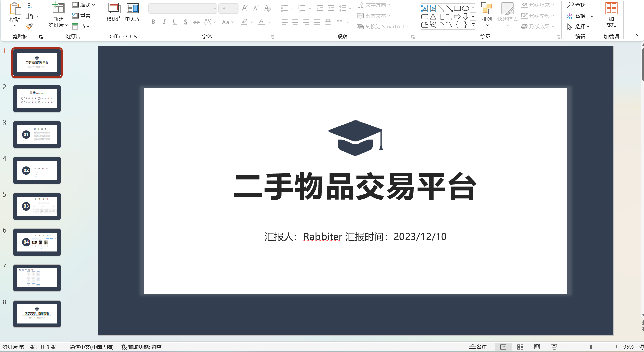Expand the shapes gallery with the chevron
The height and width of the screenshot is (352, 644).
click(473, 25)
